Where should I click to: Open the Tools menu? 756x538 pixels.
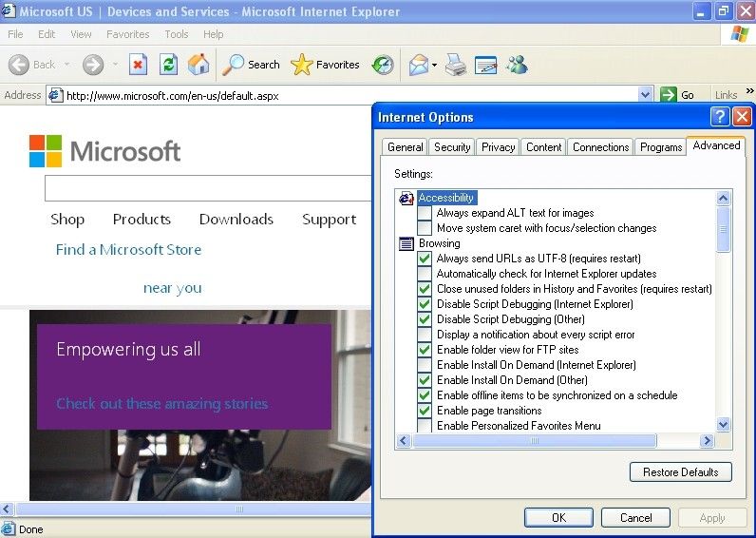click(x=176, y=34)
